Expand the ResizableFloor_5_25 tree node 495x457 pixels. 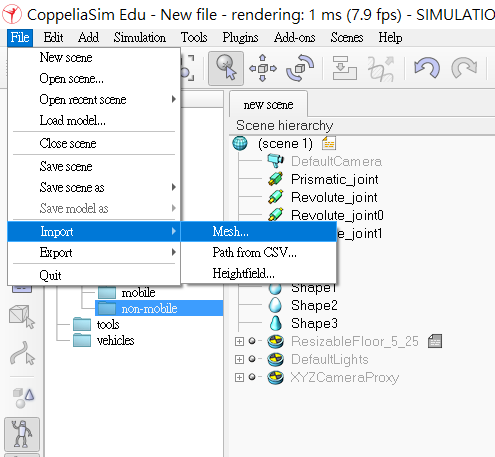(239, 341)
